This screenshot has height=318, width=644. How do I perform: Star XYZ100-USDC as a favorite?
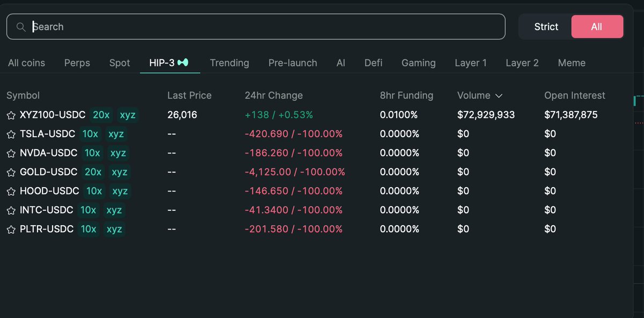click(x=11, y=115)
